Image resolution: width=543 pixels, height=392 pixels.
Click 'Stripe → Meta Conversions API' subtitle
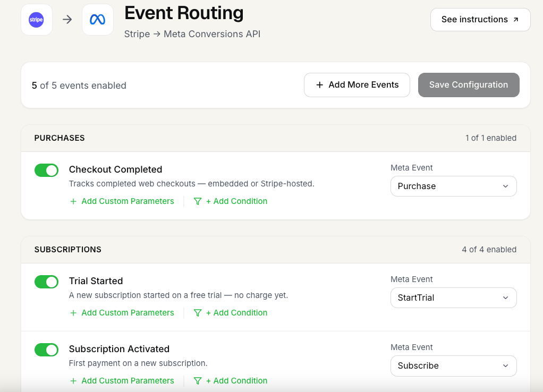(x=192, y=34)
